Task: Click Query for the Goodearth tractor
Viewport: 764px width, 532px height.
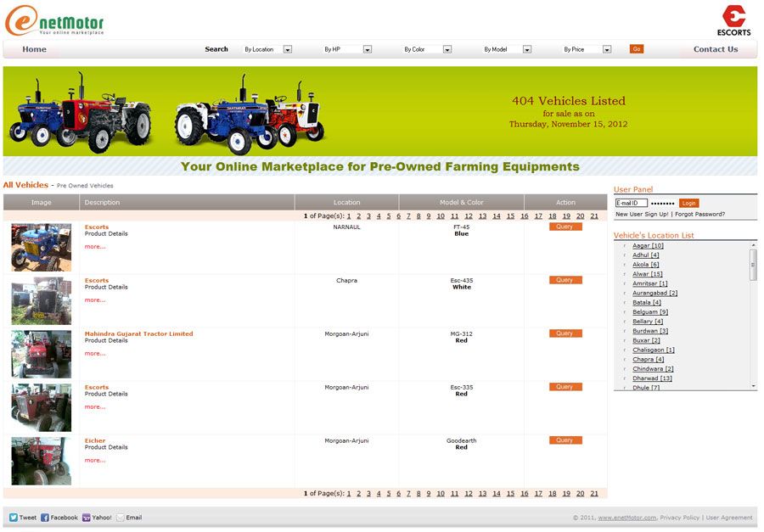Action: pos(565,440)
